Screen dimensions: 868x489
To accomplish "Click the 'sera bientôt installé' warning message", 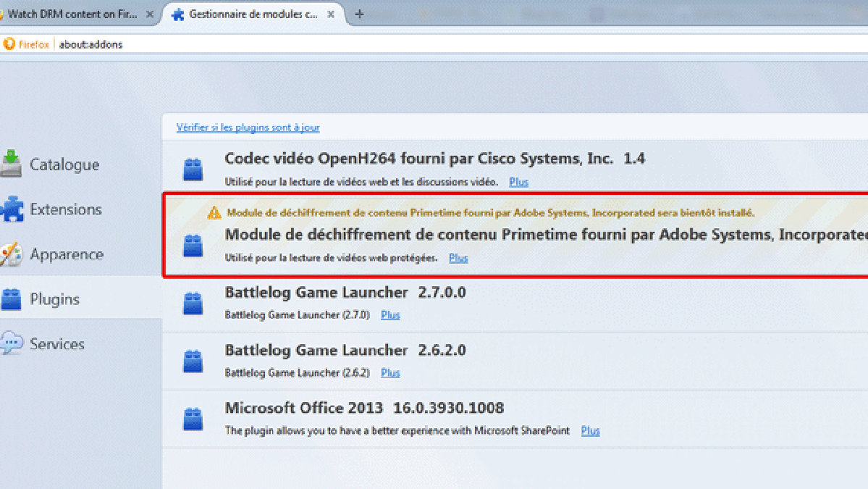I will [x=490, y=213].
